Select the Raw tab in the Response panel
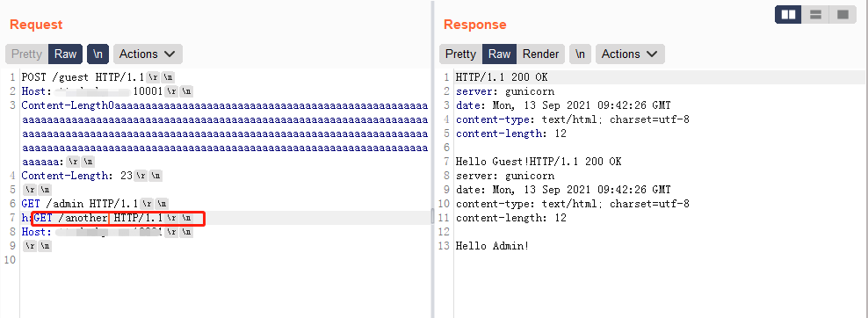This screenshot has height=318, width=868. click(x=499, y=54)
